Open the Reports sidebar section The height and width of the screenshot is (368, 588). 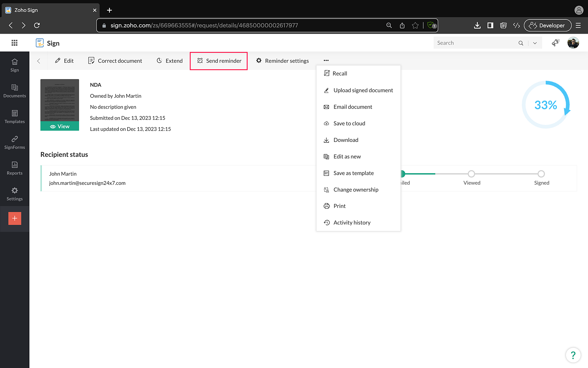coord(14,168)
